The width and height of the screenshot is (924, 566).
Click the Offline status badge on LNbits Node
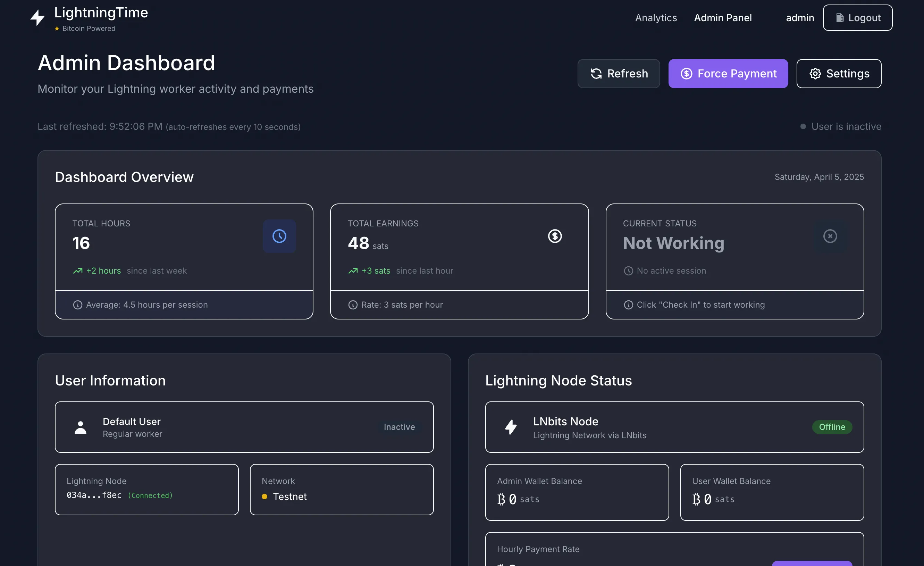click(x=832, y=427)
